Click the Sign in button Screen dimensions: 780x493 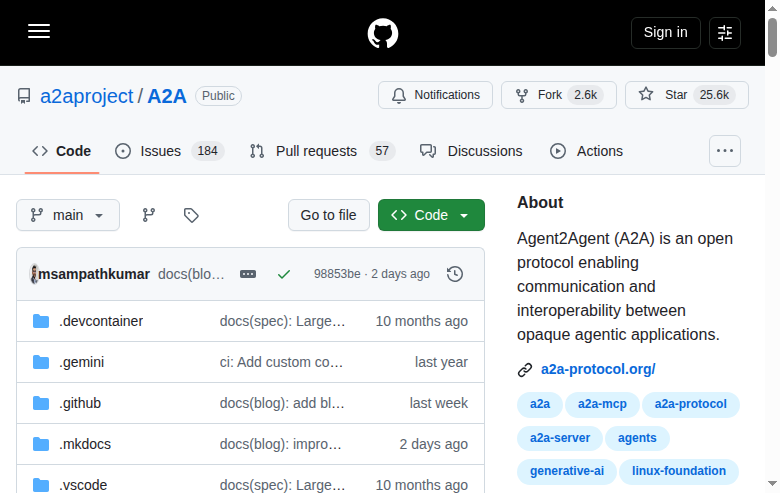(x=666, y=33)
